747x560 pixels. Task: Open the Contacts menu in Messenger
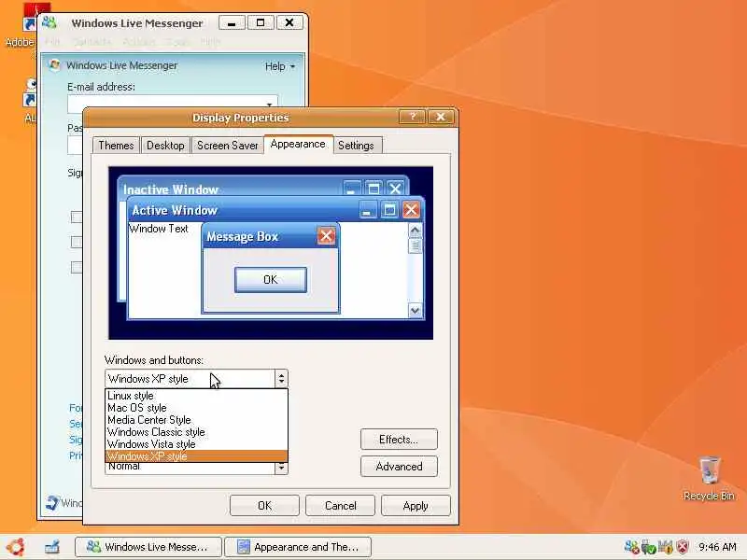coord(92,41)
